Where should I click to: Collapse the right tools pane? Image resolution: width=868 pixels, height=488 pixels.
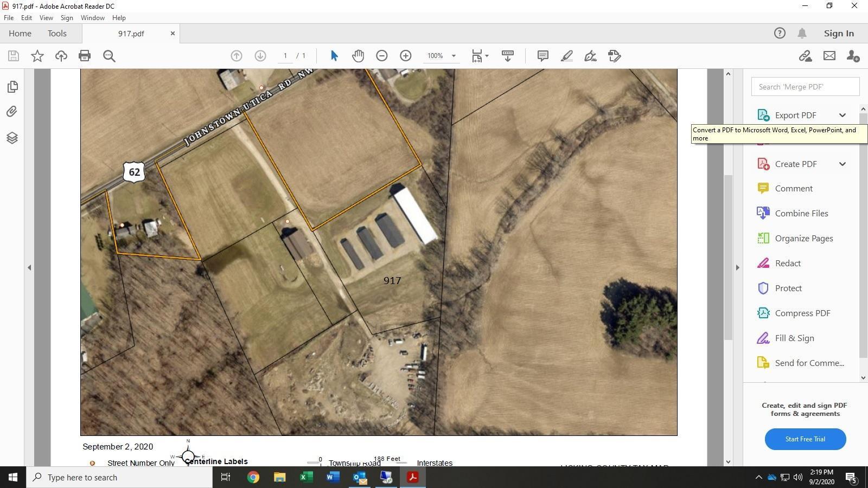[737, 267]
